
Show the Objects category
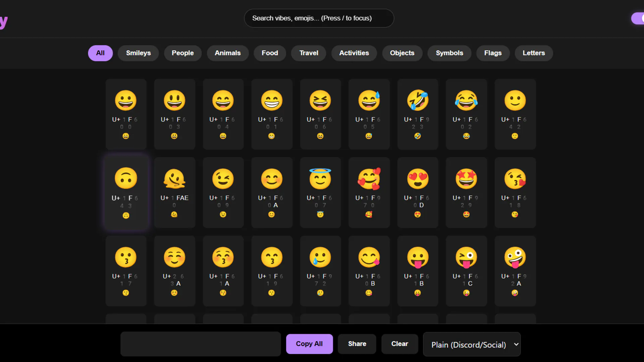tap(402, 53)
